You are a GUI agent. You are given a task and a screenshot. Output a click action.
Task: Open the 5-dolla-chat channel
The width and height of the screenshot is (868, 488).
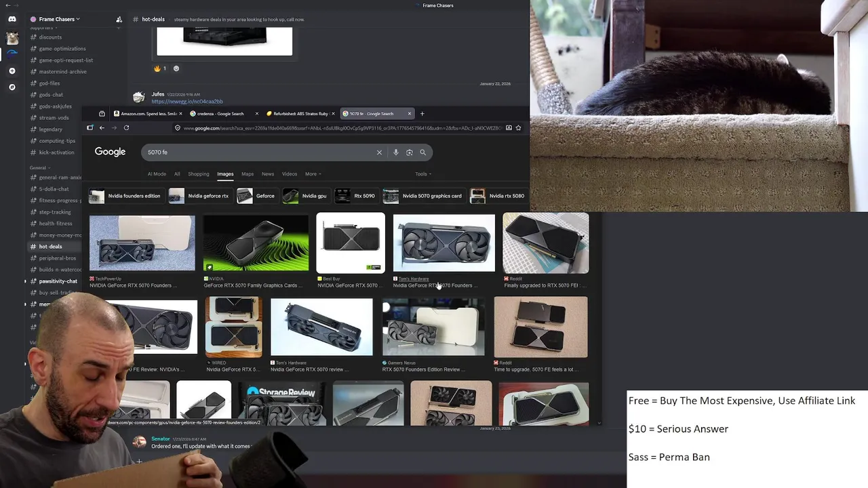(x=54, y=189)
